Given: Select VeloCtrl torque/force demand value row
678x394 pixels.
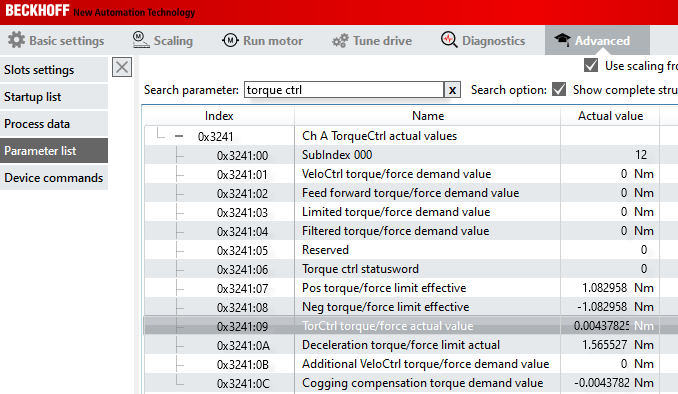Looking at the screenshot, I should click(411, 174).
